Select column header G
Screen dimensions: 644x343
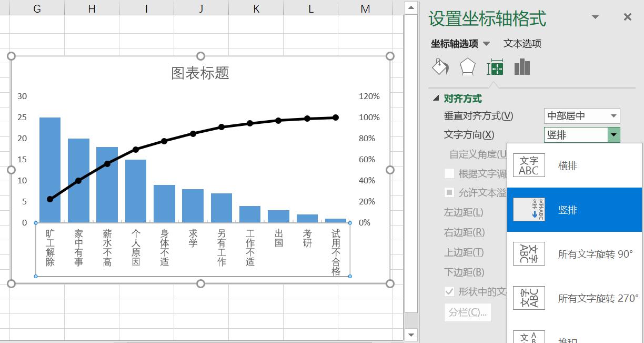pyautogui.click(x=37, y=8)
